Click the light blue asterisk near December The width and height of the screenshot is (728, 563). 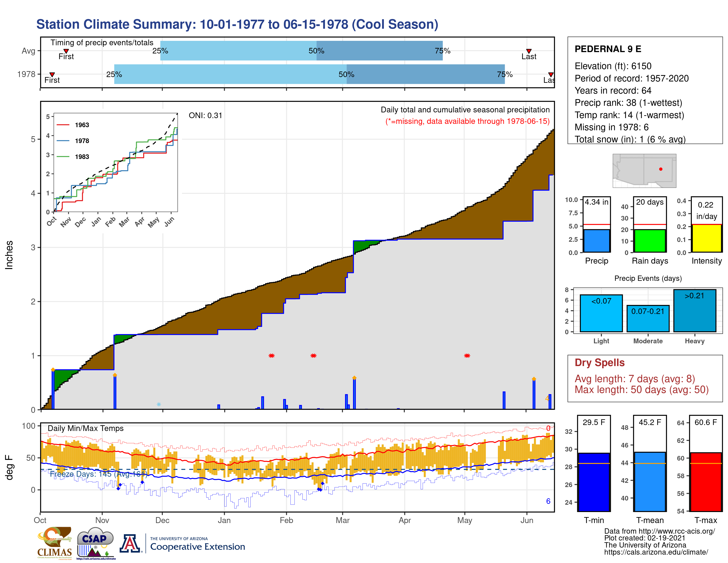[x=159, y=404]
